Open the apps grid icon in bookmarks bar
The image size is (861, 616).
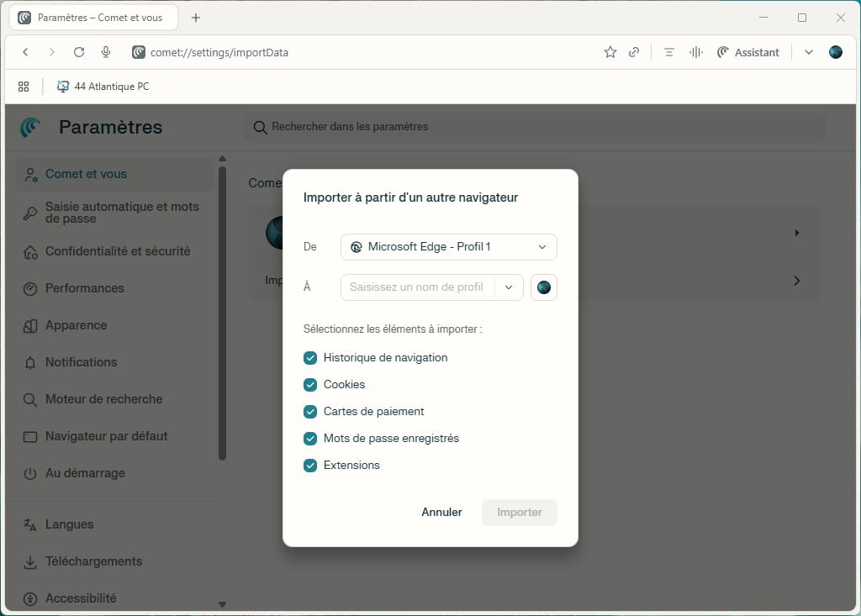pos(24,87)
